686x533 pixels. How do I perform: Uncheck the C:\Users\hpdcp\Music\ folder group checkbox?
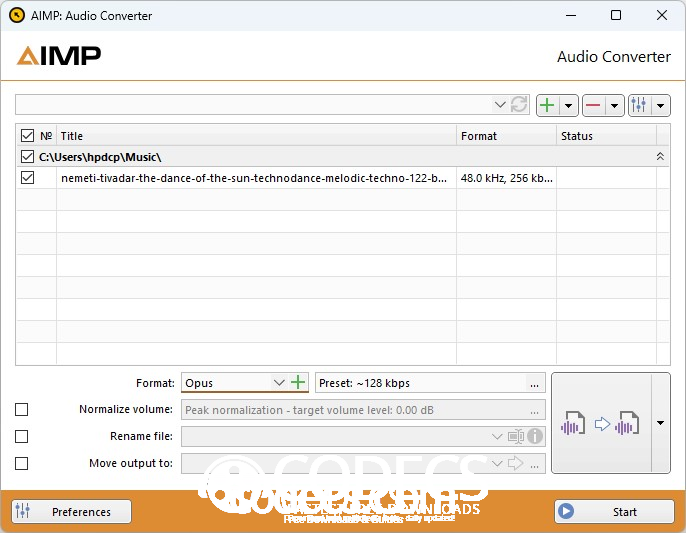[x=27, y=156]
